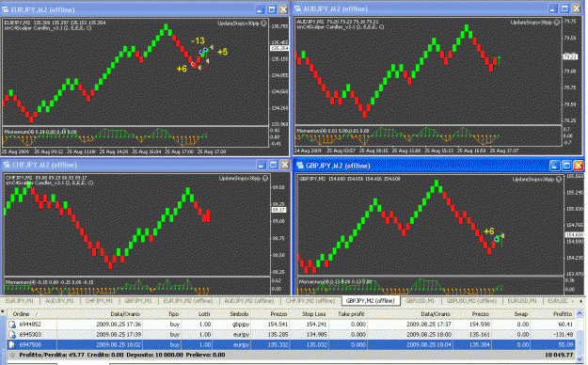Click the profit value 55.09
The image size is (588, 365).
tap(565, 344)
